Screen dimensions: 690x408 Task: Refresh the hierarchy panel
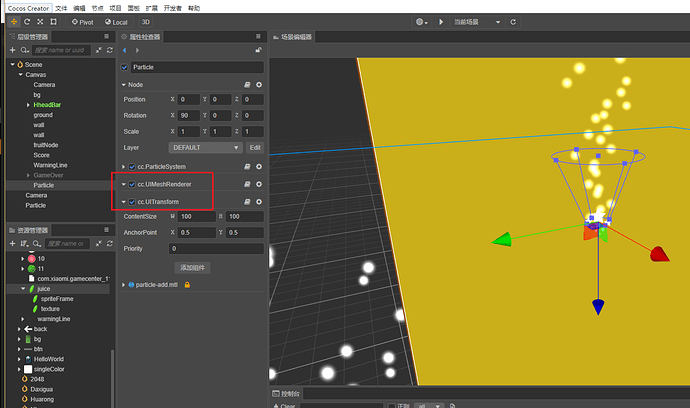(110, 50)
